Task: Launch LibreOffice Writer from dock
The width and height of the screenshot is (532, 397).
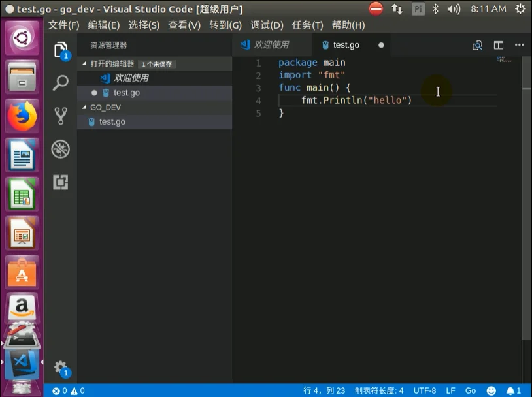Action: coord(22,155)
